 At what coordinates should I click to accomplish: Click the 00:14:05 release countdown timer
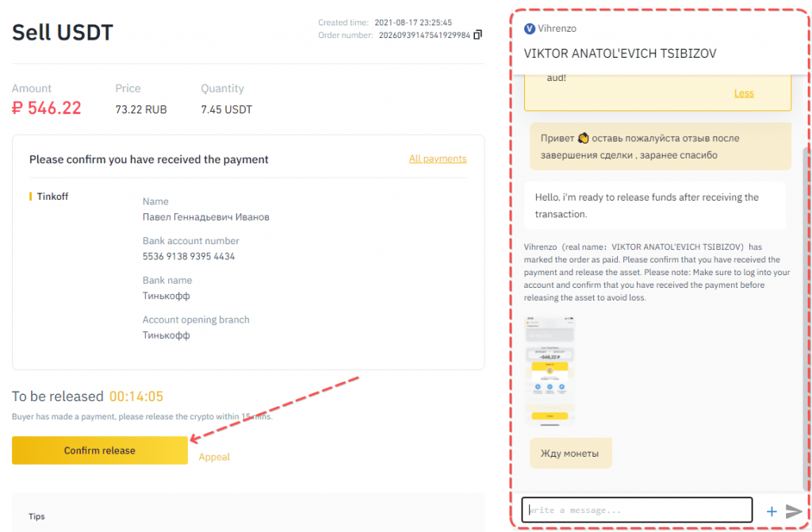[136, 396]
